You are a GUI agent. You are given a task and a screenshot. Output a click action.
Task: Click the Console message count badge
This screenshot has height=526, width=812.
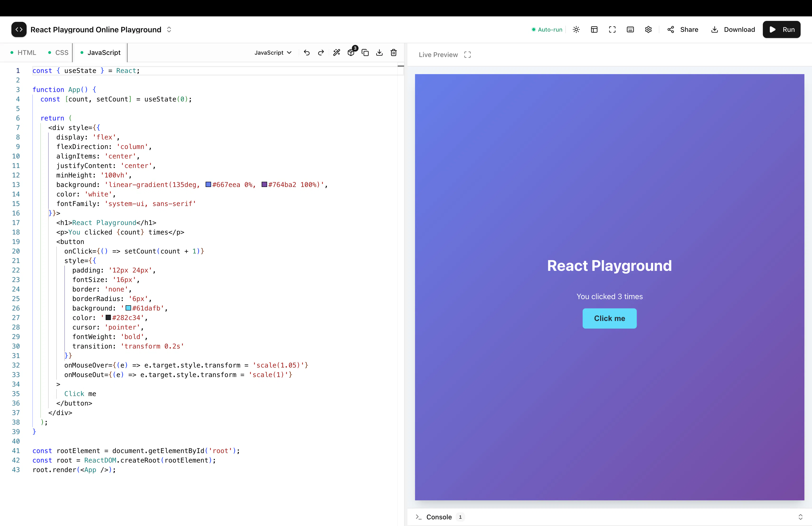click(x=460, y=517)
